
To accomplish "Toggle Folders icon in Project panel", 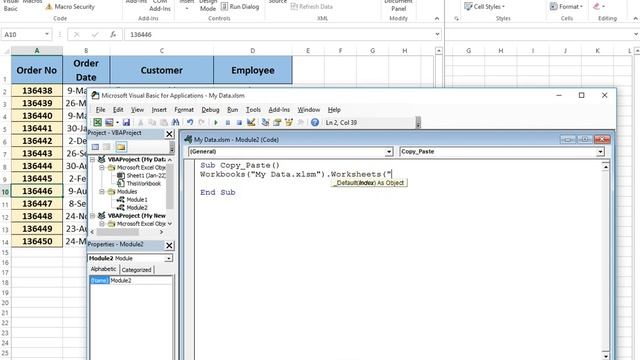I will pyautogui.click(x=121, y=147).
